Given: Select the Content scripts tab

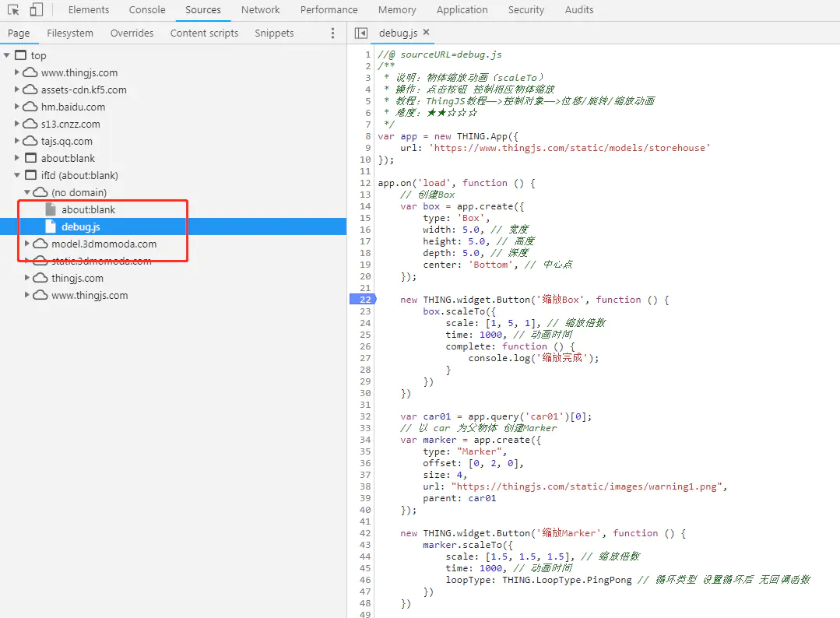Looking at the screenshot, I should 204,33.
